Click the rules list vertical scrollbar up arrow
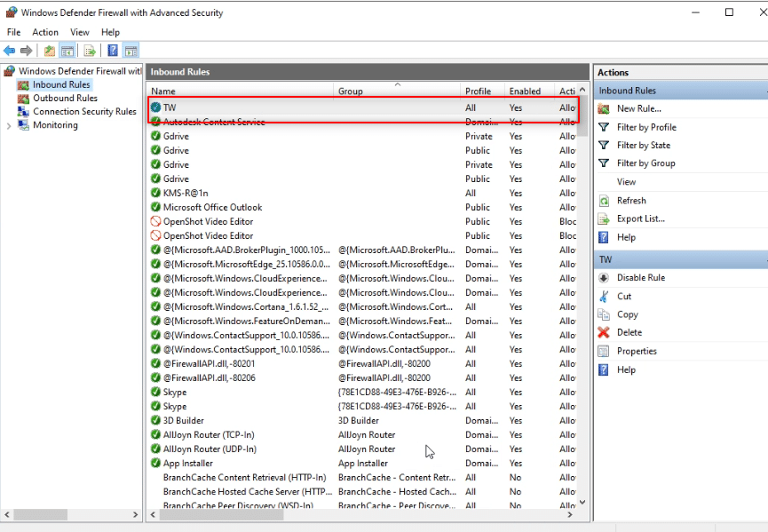 click(582, 90)
